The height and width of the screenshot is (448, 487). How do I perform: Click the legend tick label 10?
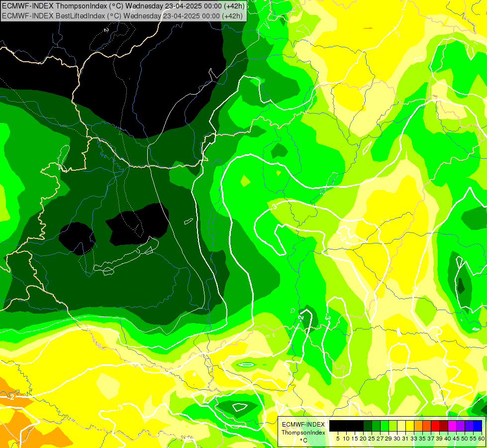[346, 439]
